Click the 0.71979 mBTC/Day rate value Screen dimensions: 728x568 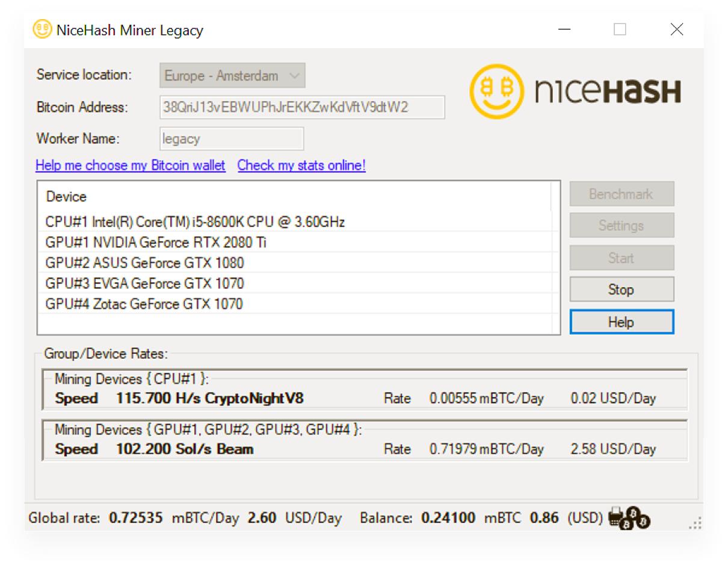(x=487, y=449)
